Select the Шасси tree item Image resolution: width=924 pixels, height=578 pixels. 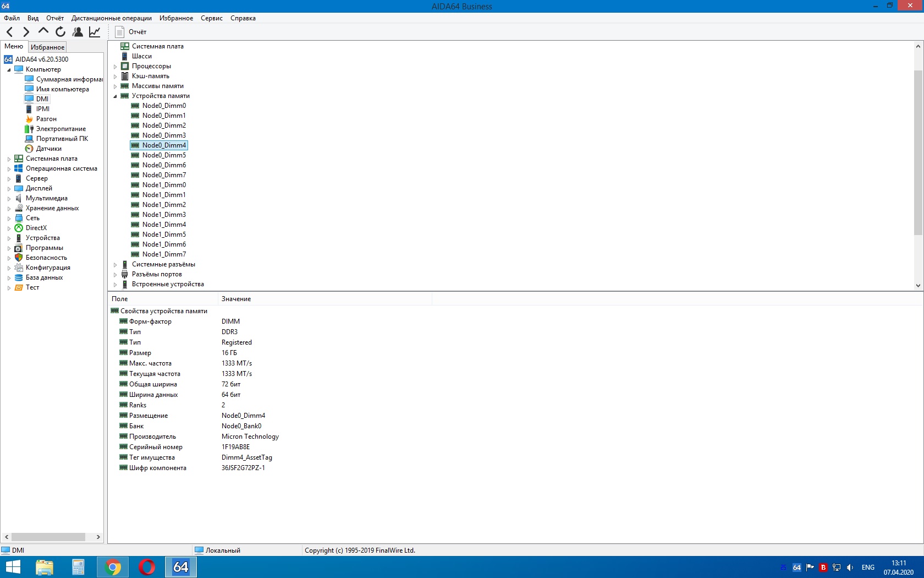[x=142, y=56]
